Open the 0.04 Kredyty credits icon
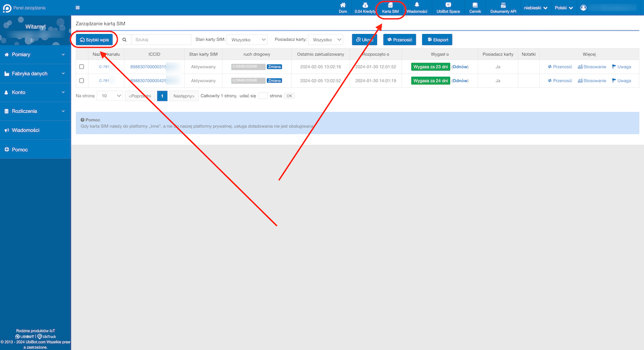 point(365,8)
